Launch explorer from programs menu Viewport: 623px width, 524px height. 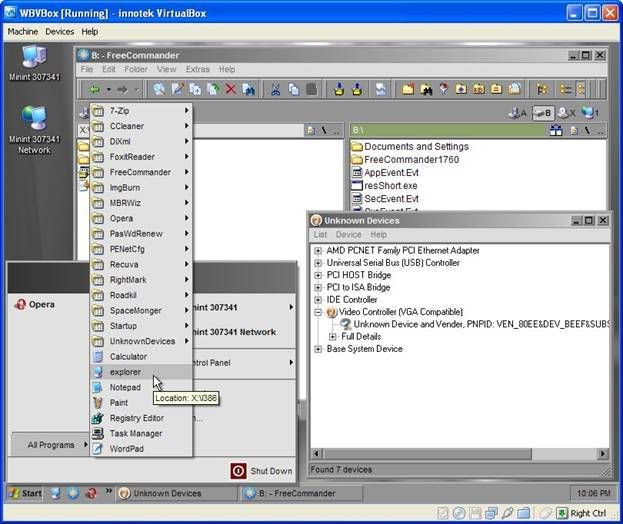tap(141, 372)
